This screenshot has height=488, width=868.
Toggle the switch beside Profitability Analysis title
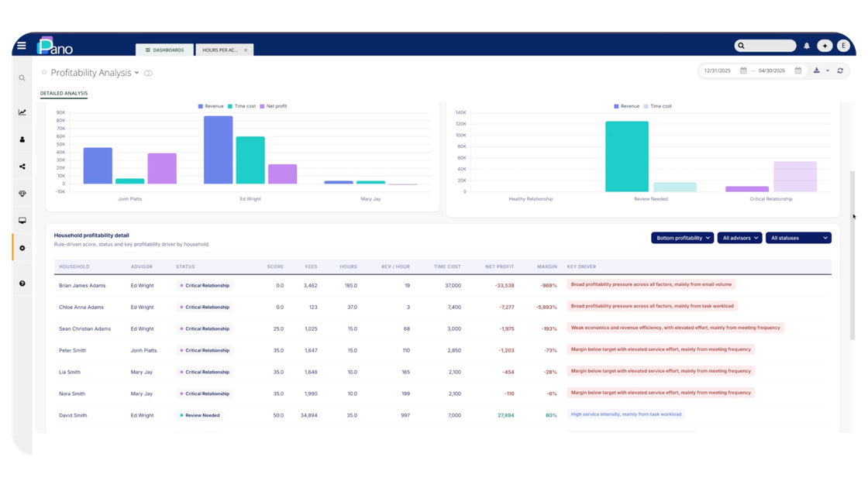(148, 73)
